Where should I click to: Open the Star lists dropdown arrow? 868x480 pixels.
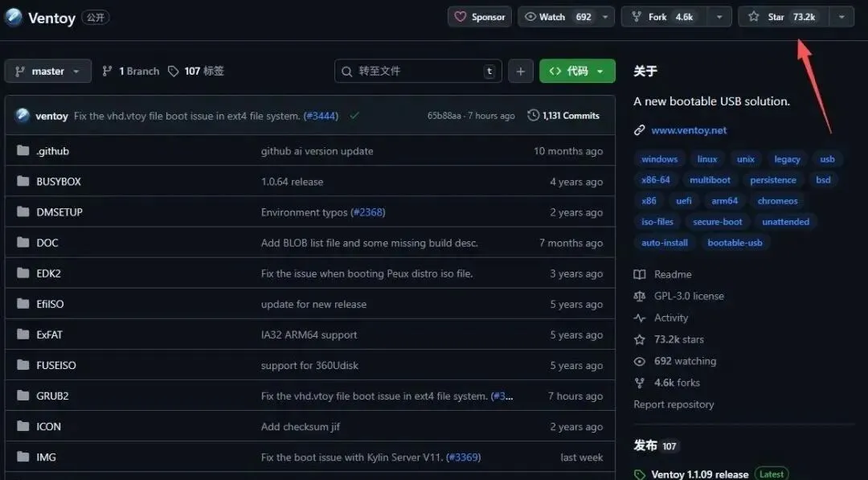coord(841,17)
